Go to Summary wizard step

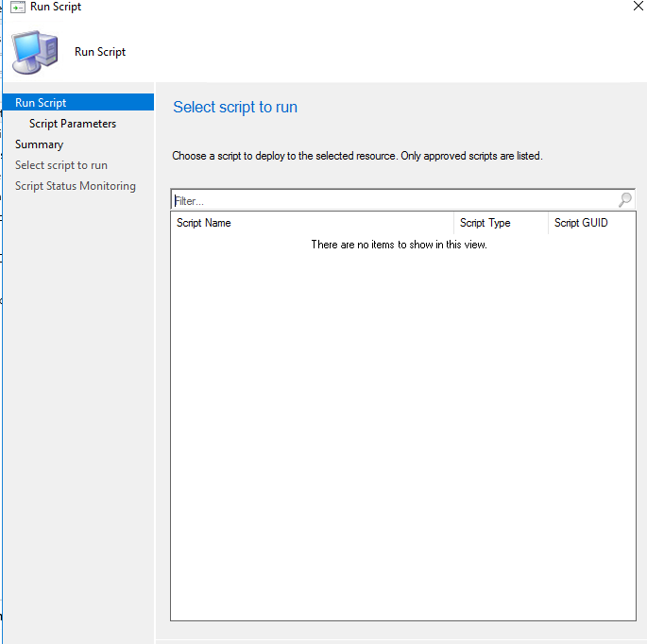pos(40,144)
